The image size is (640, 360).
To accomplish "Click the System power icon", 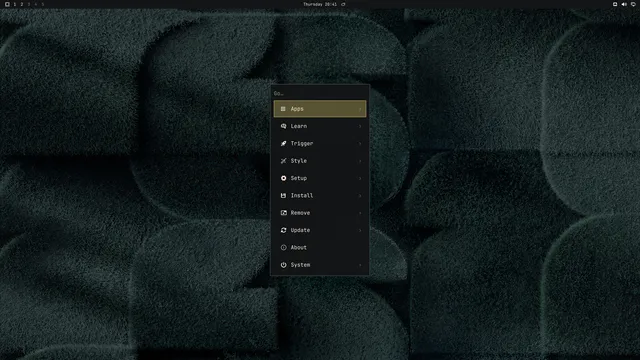I will pos(283,265).
